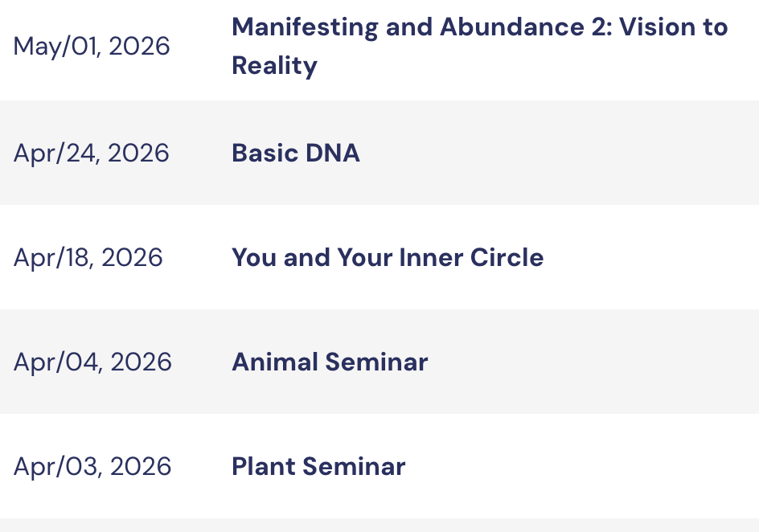This screenshot has height=532, width=759.
Task: Click the word Animal in fourth row
Action: click(x=273, y=362)
